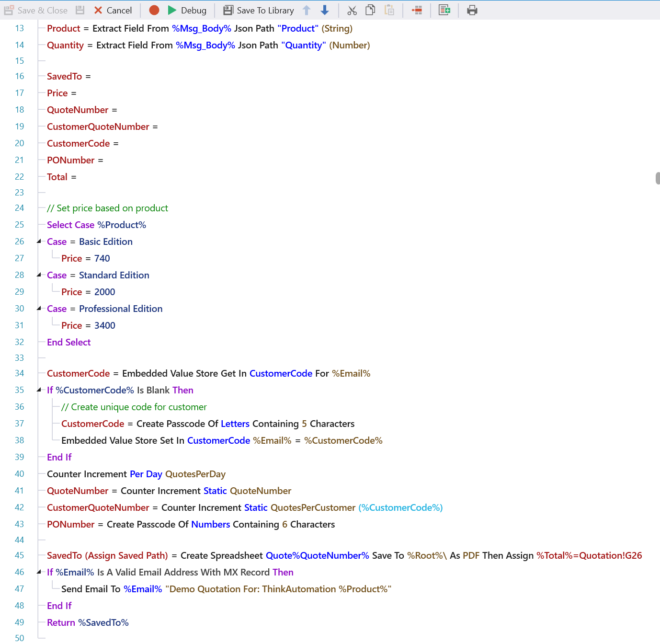Click the 'CustomerQuoteNumber = Counter Increment' line
Image resolution: width=660 pixels, height=644 pixels.
coord(245,507)
